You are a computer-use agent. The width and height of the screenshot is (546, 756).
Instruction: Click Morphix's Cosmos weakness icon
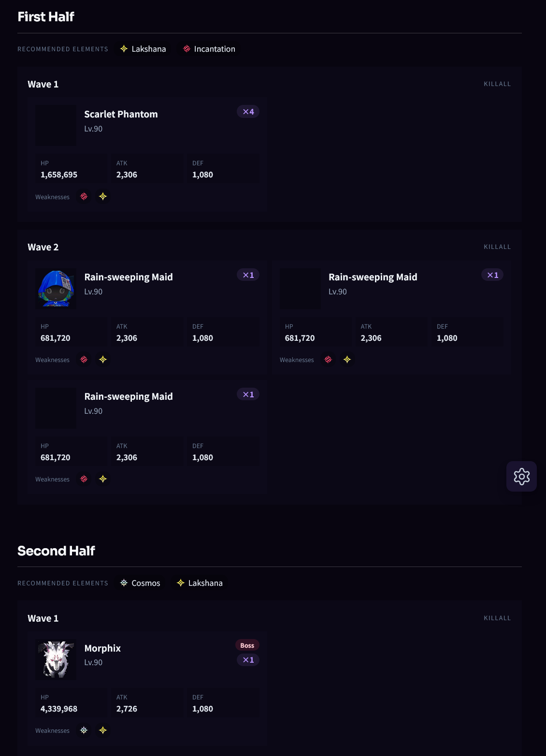(84, 730)
